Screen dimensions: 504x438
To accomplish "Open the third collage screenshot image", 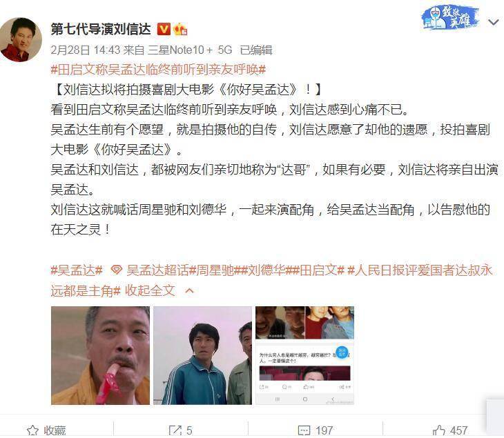I will pyautogui.click(x=304, y=355).
